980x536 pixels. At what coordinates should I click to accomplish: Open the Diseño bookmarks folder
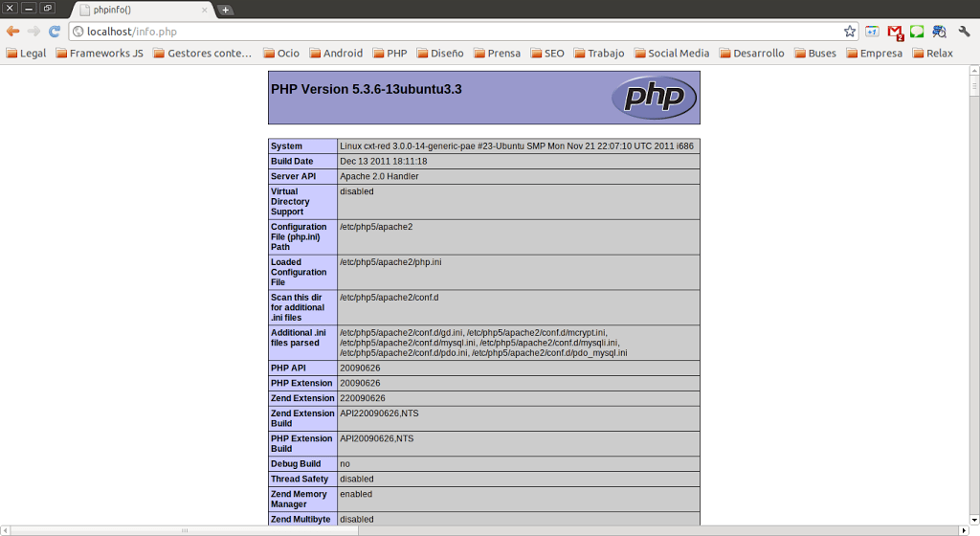[440, 53]
